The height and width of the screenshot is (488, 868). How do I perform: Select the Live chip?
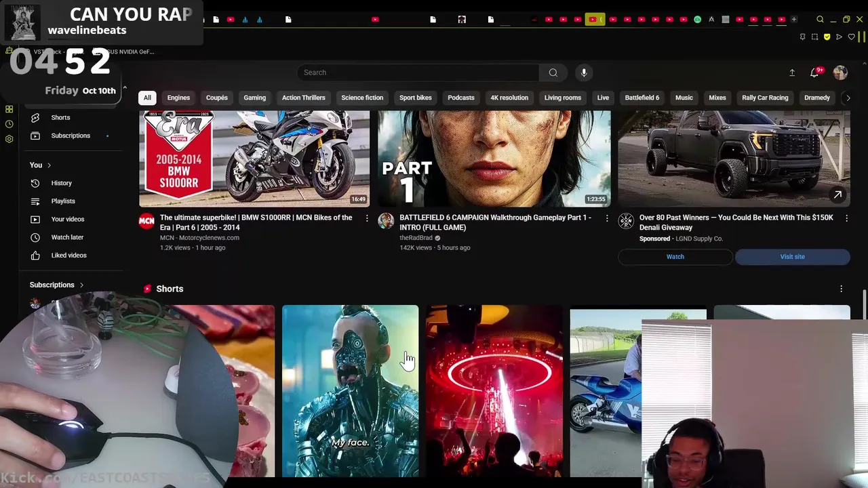pos(603,98)
